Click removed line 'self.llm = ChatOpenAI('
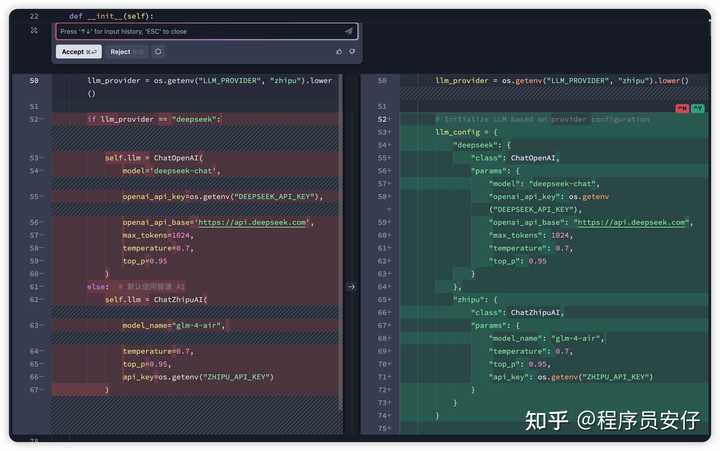 pos(154,158)
